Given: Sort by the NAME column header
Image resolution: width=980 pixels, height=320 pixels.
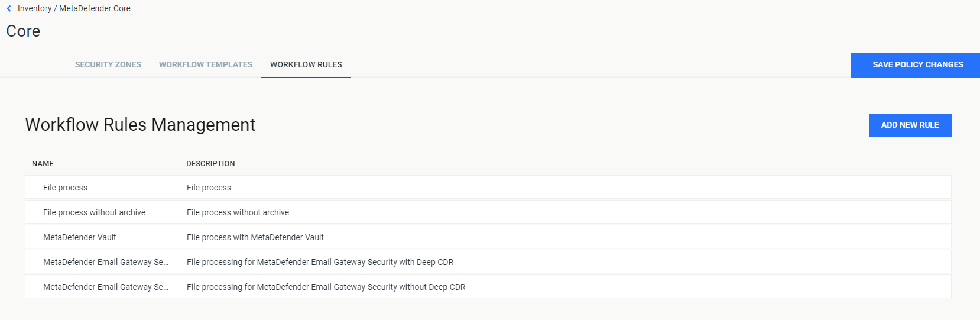Looking at the screenshot, I should pyautogui.click(x=43, y=164).
